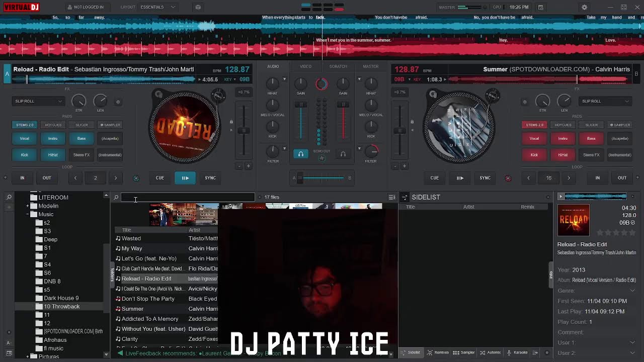The width and height of the screenshot is (644, 362).
Task: Toggle headphone PFL for right deck
Action: coord(343,154)
